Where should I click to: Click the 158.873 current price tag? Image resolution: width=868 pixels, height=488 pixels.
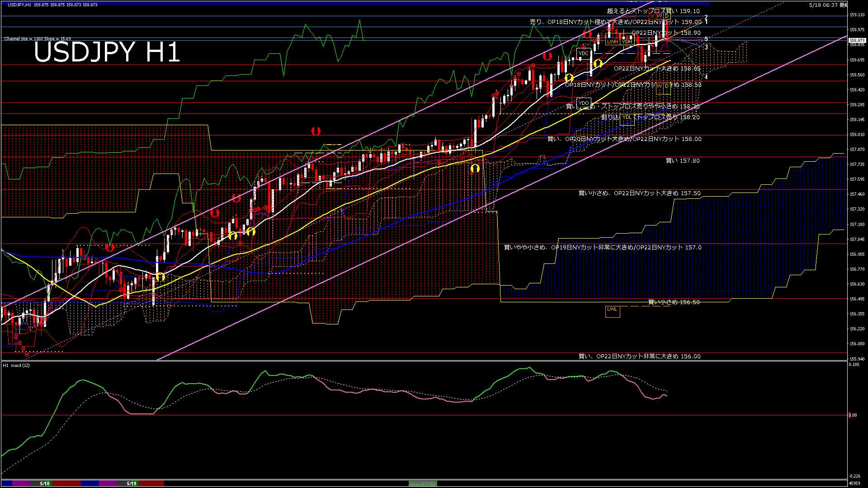tap(857, 41)
